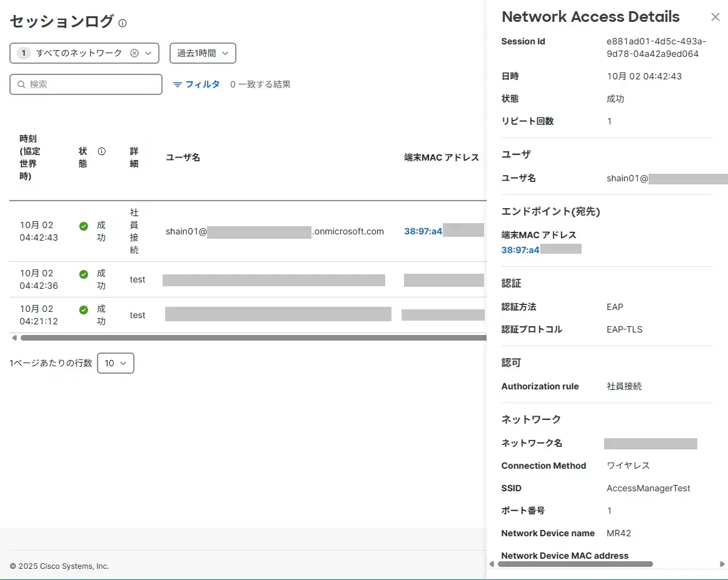728x580 pixels.
Task: Click the green success icon in the 04:21:12 row
Action: click(x=84, y=309)
